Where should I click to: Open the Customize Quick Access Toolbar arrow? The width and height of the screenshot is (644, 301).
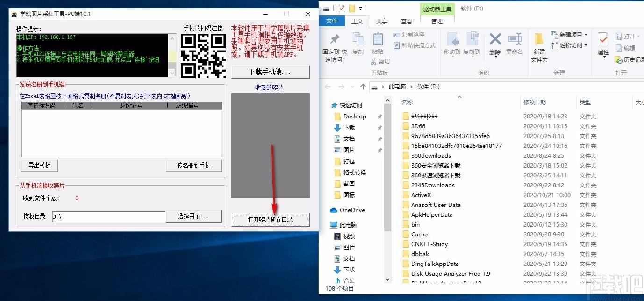[361, 8]
